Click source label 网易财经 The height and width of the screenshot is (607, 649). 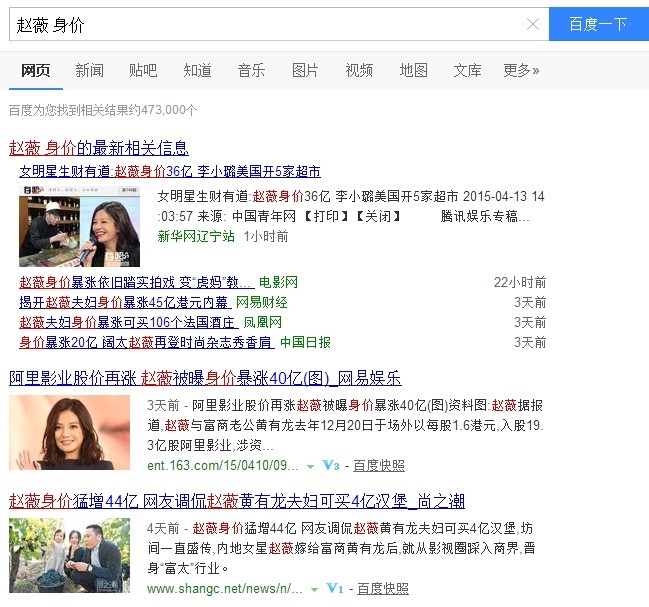point(262,302)
